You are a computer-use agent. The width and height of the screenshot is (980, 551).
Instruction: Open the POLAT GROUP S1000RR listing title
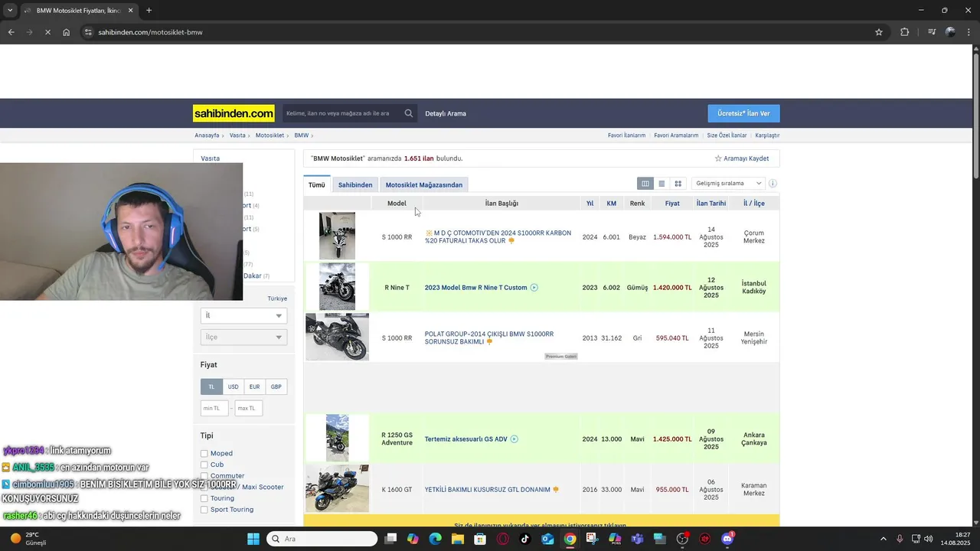[x=489, y=338]
